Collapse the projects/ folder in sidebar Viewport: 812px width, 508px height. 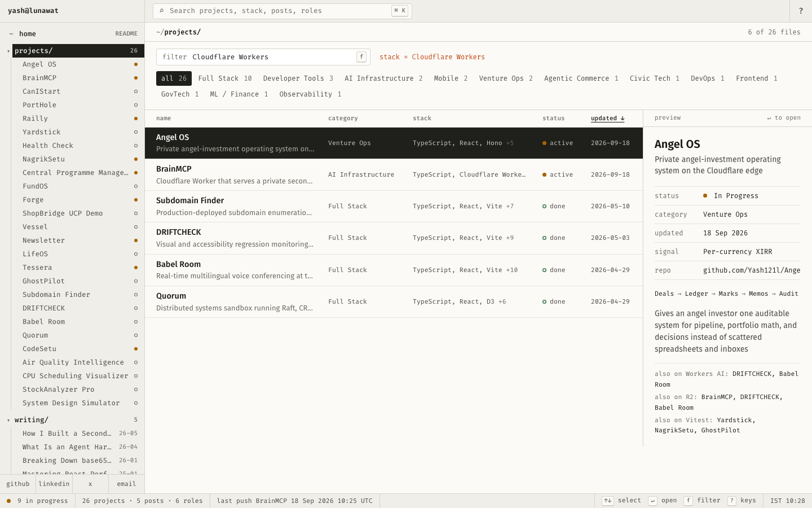(8, 51)
